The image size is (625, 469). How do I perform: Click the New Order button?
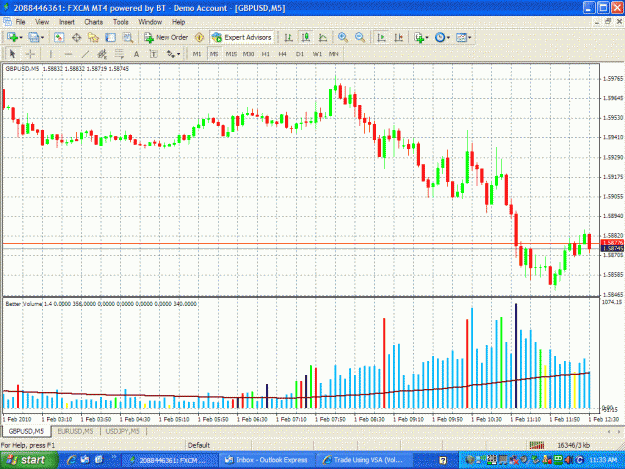click(x=166, y=37)
